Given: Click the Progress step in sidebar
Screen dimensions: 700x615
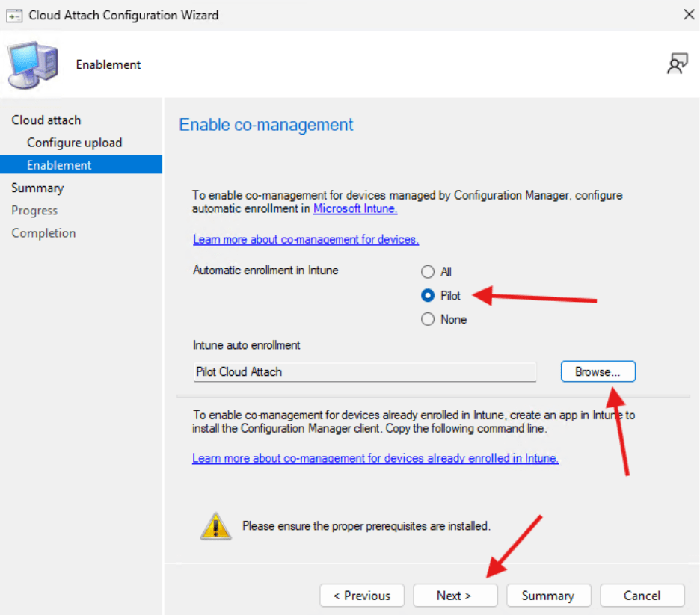Looking at the screenshot, I should click(34, 210).
